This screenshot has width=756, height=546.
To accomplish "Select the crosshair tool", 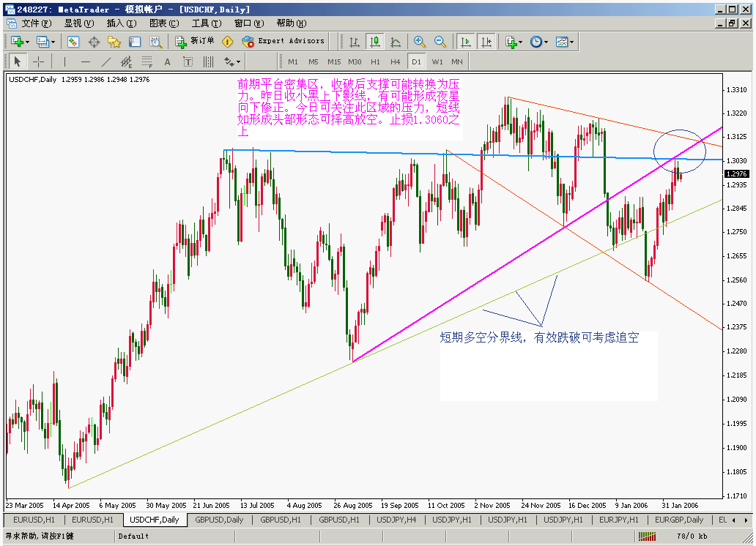I will pos(38,61).
